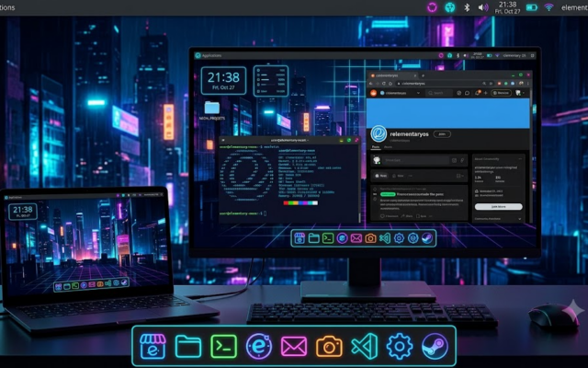Image resolution: width=588 pixels, height=368 pixels.
Task: Open volume speaker indicator in top panel
Action: click(x=483, y=7)
